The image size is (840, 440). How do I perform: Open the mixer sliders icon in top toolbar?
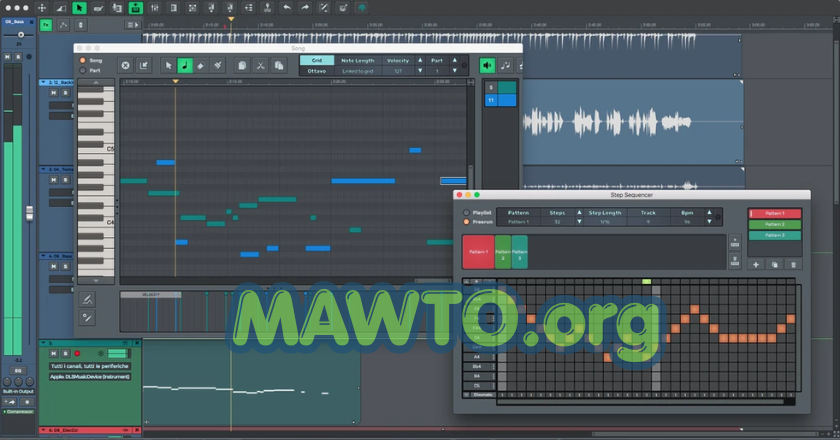(155, 8)
